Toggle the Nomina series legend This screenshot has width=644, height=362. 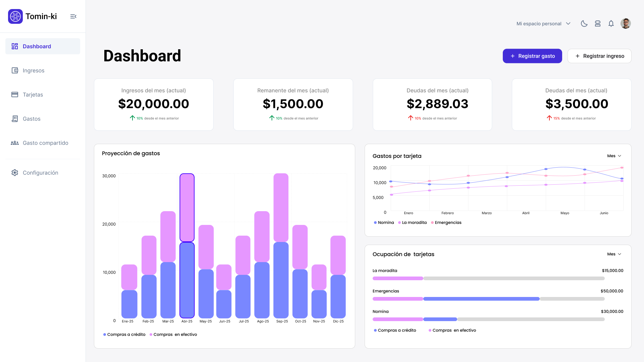pyautogui.click(x=384, y=223)
